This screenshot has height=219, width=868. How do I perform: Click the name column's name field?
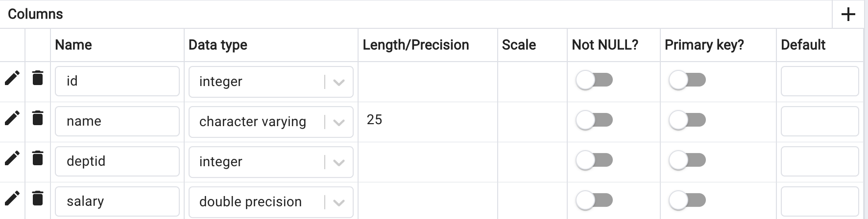pyautogui.click(x=117, y=121)
